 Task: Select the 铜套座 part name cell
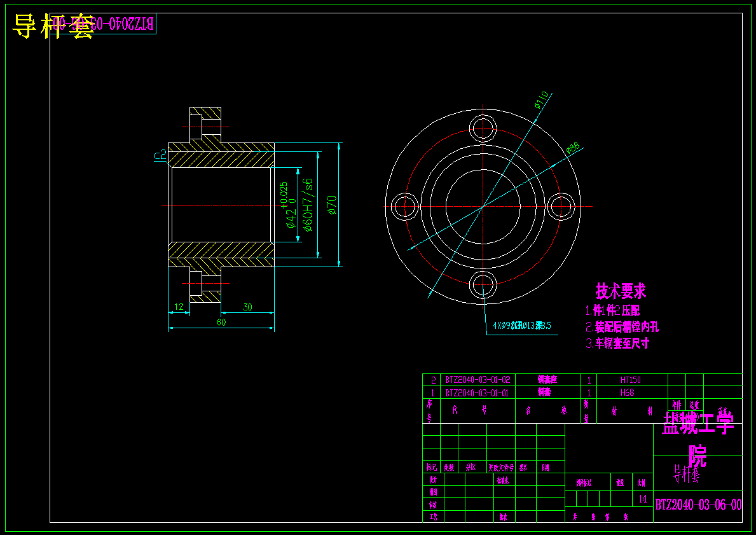point(547,380)
